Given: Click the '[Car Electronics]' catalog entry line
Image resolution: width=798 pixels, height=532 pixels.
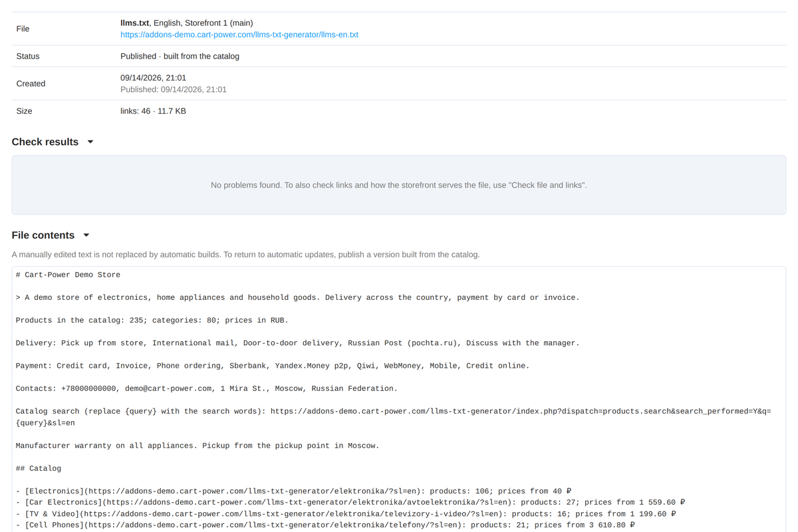Looking at the screenshot, I should pos(350,502).
